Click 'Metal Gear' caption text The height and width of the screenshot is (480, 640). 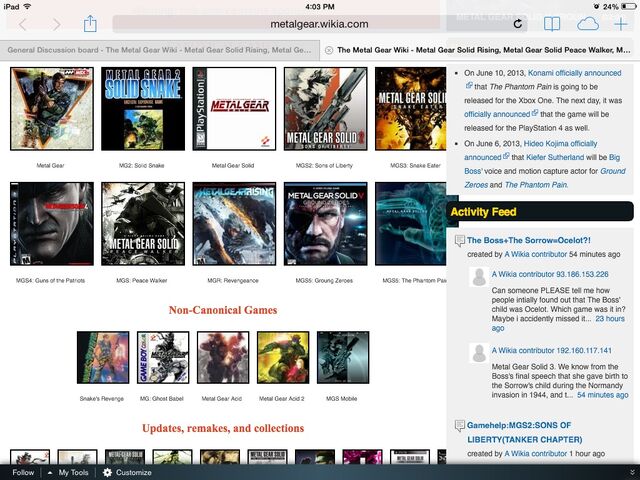[x=50, y=165]
